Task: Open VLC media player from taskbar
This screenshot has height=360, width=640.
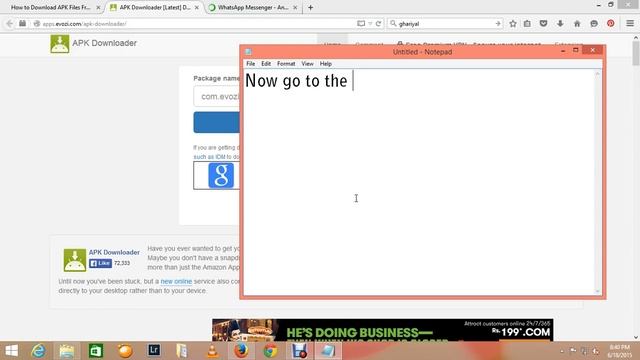Action: click(213, 351)
